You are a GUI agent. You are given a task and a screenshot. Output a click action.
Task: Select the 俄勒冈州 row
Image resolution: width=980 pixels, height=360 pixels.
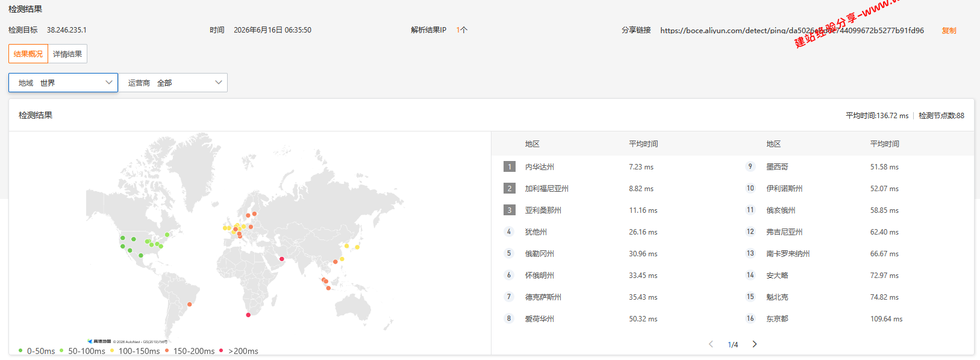point(612,254)
